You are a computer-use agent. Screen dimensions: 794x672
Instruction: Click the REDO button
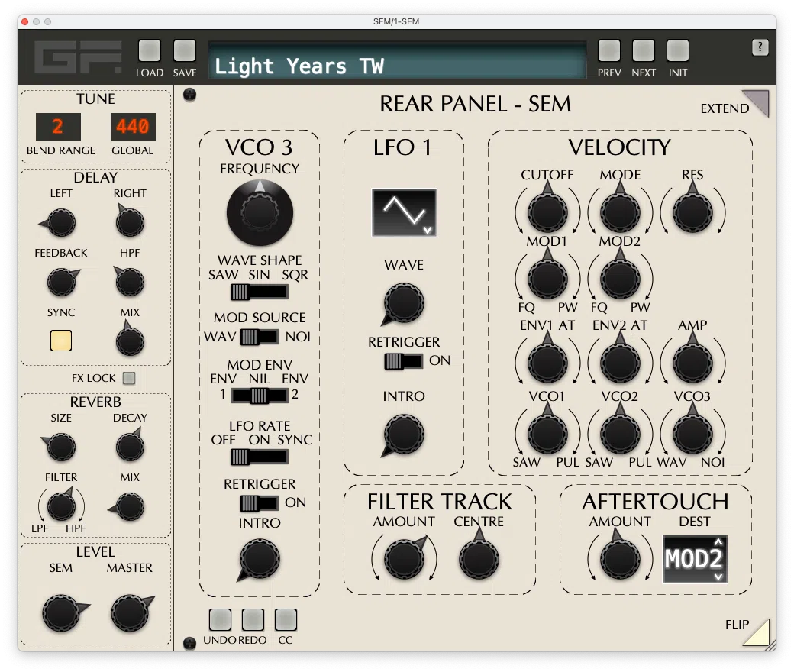[x=253, y=620]
